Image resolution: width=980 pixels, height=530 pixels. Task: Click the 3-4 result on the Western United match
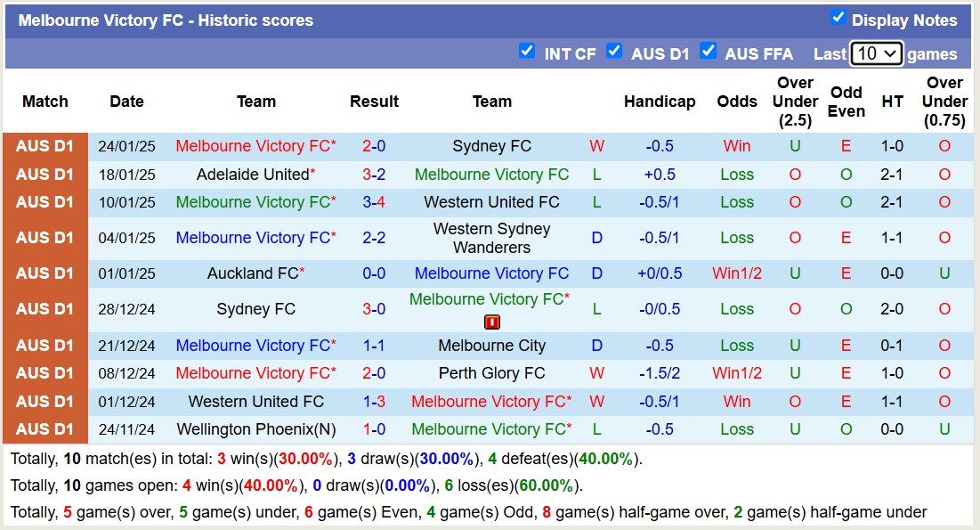(x=374, y=202)
